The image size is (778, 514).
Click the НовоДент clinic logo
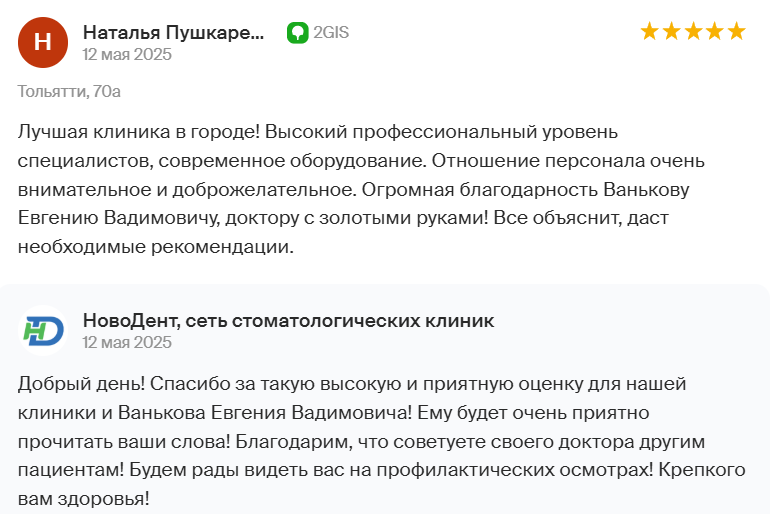tap(43, 331)
